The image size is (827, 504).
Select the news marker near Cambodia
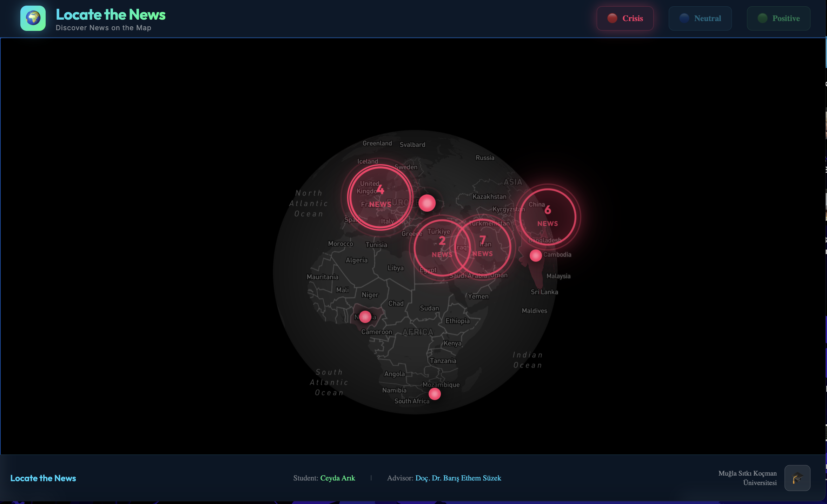click(x=536, y=256)
